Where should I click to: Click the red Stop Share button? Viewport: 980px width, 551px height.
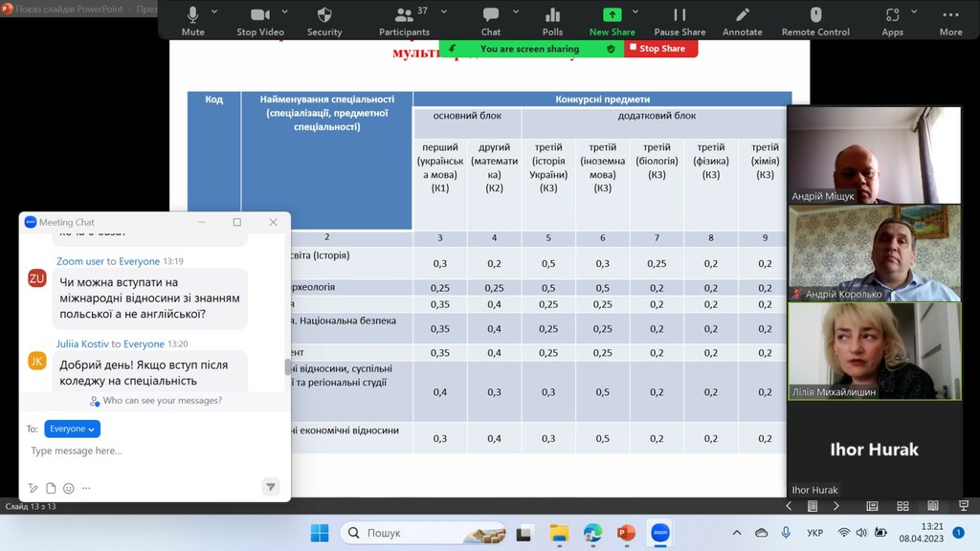pyautogui.click(x=661, y=49)
